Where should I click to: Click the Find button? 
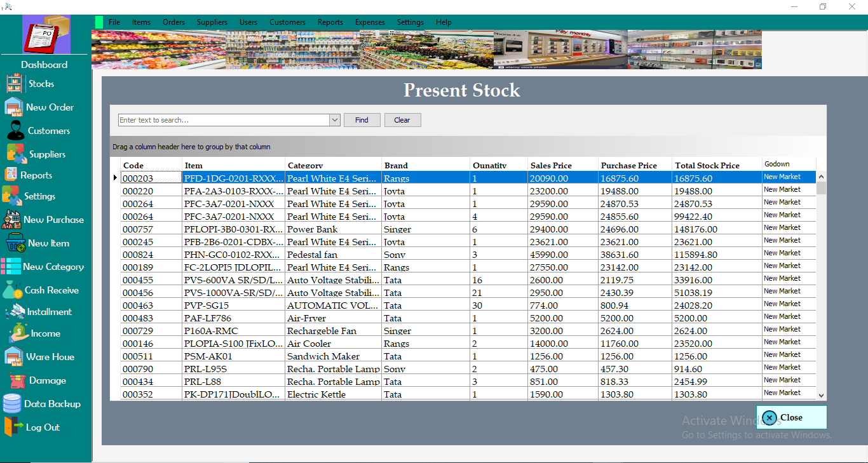(362, 119)
